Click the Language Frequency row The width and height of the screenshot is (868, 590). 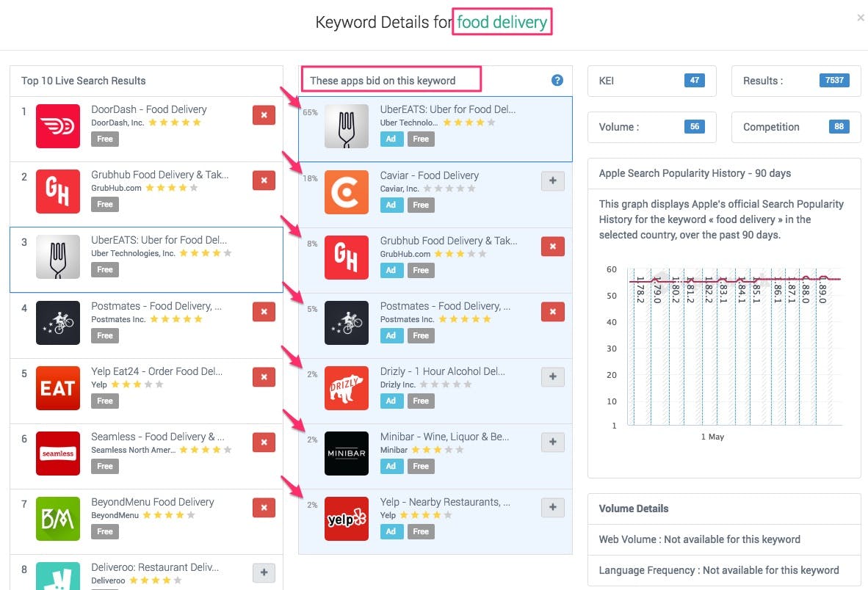point(724,571)
